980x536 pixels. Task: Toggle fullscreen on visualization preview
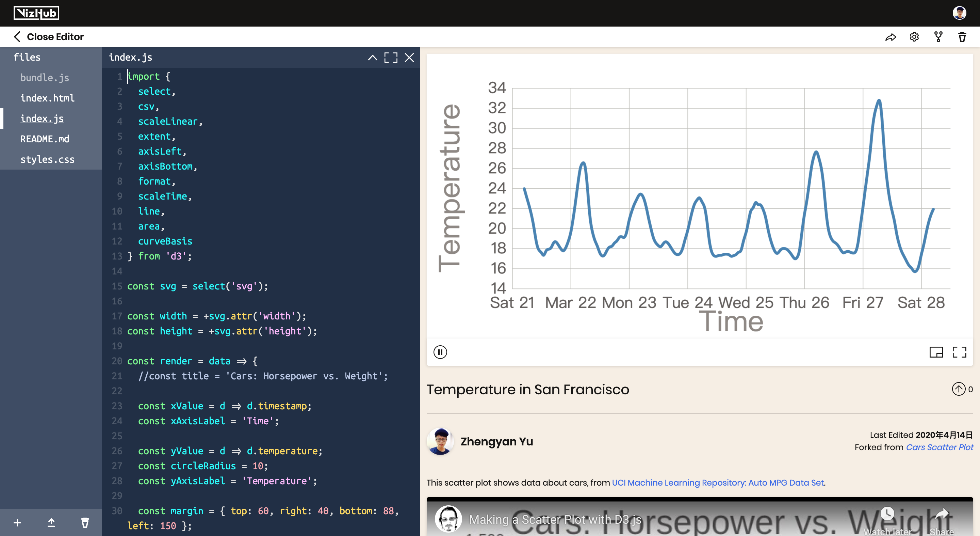click(959, 352)
